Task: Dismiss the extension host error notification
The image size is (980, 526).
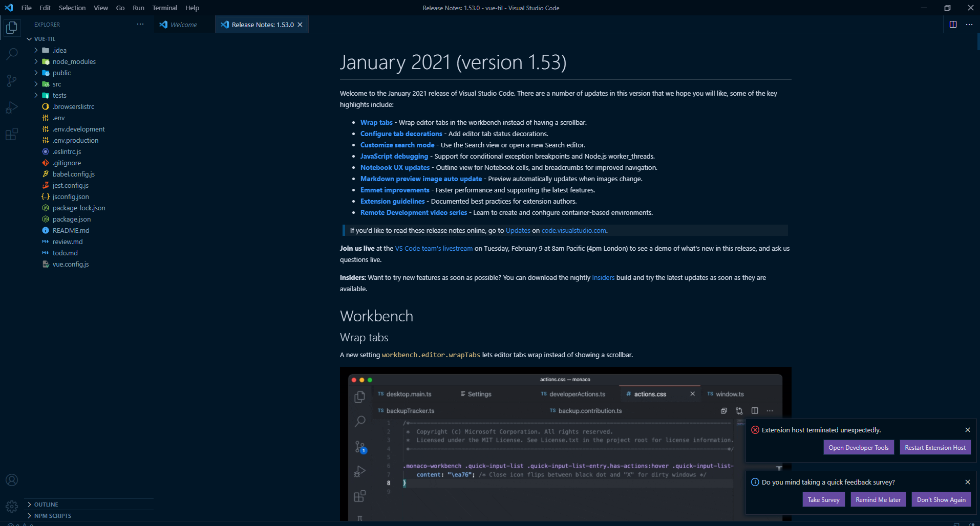Action: click(968, 430)
